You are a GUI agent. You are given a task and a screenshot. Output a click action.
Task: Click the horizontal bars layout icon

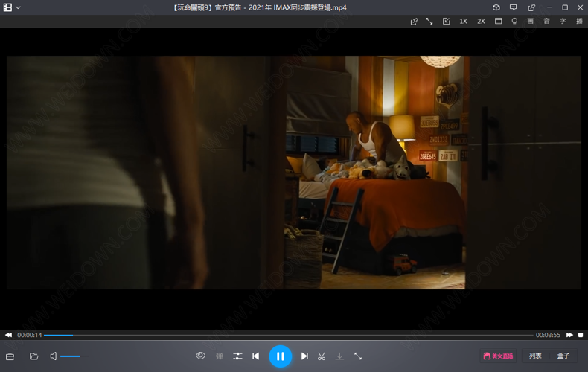(x=498, y=21)
